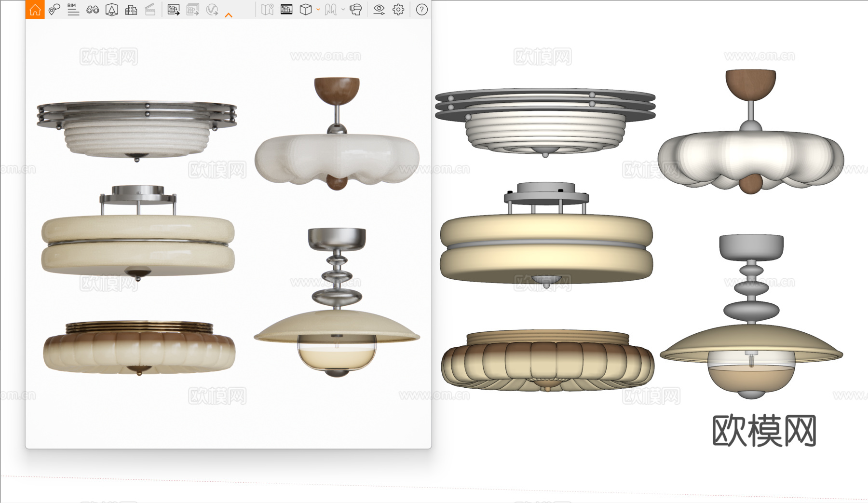Open the location comment pin tool

point(54,10)
